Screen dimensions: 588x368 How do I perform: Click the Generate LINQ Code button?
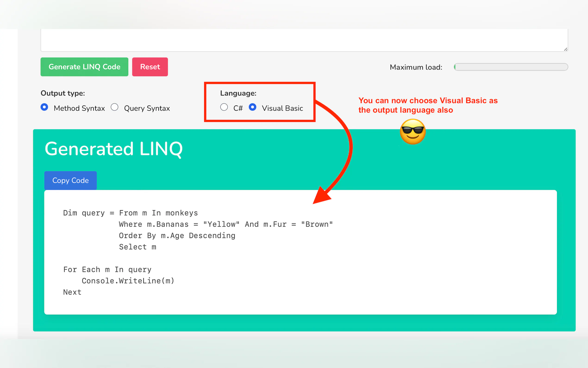[84, 67]
